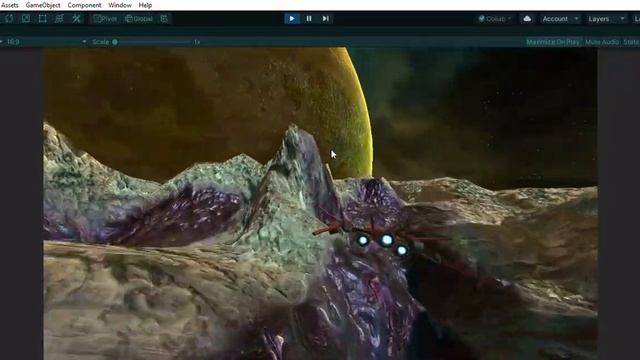
Task: Select the Scale tool icon
Action: pos(26,19)
